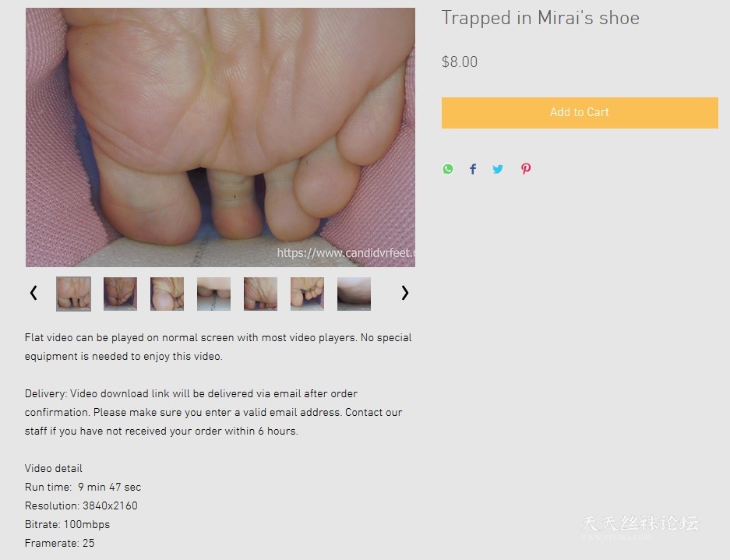This screenshot has width=730, height=560.
Task: Click the product title heading
Action: (541, 18)
